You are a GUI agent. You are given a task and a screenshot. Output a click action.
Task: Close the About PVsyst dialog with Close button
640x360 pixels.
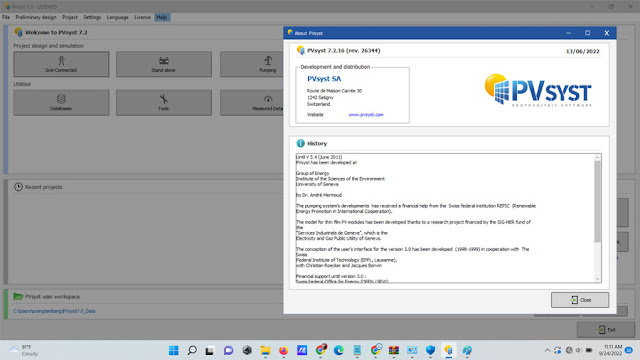(580, 300)
